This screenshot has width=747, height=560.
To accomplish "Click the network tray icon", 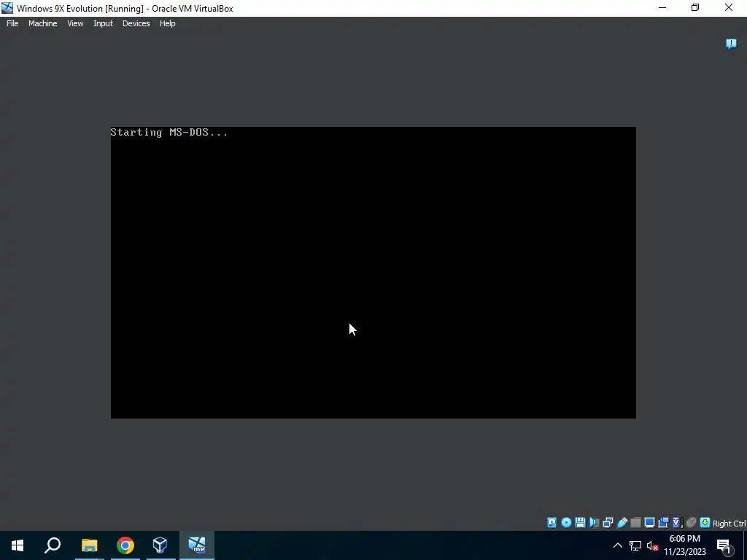I will [x=635, y=545].
